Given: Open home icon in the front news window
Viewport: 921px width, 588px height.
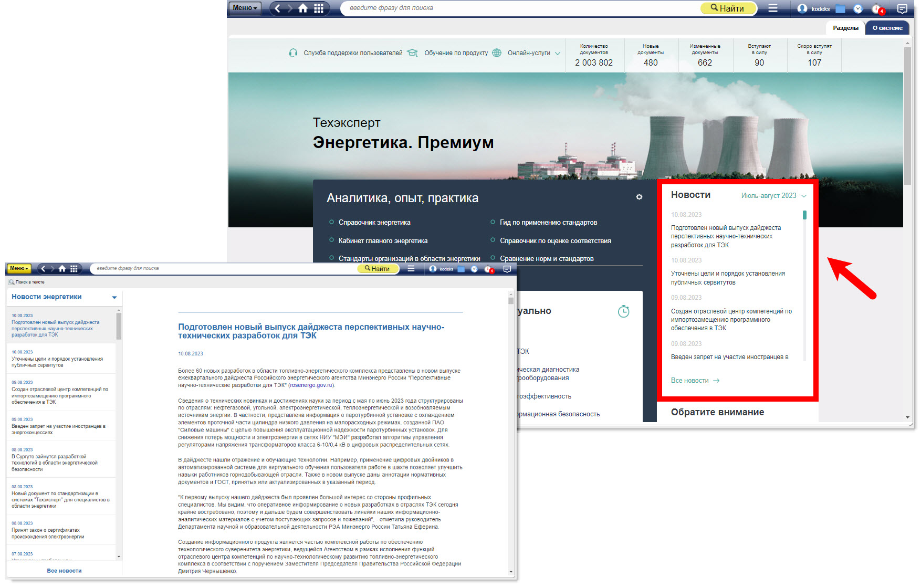Looking at the screenshot, I should pyautogui.click(x=62, y=269).
